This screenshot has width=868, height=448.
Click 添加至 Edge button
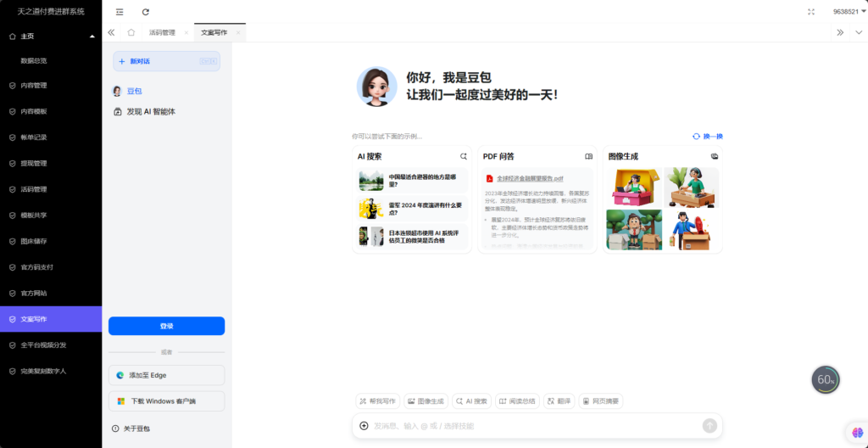[x=167, y=375]
